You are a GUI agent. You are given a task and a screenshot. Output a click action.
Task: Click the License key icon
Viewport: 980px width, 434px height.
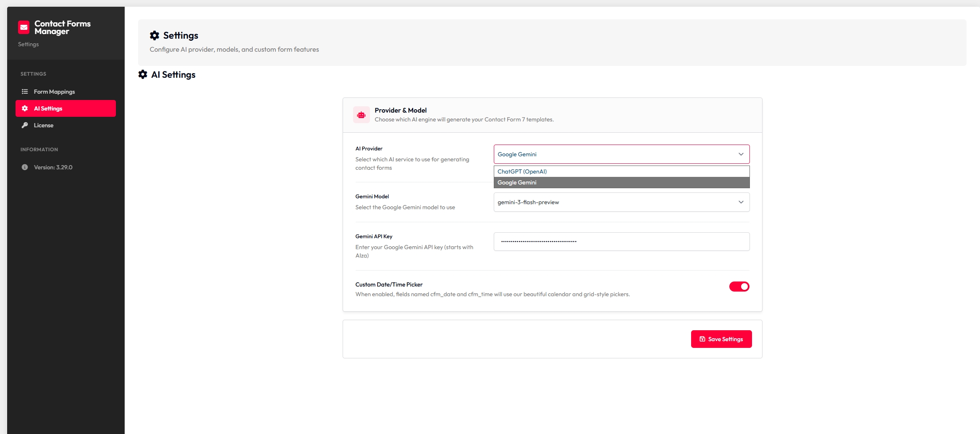point(25,125)
